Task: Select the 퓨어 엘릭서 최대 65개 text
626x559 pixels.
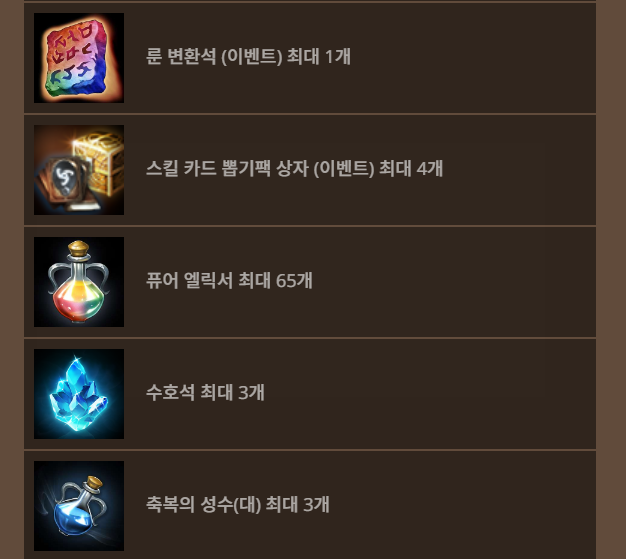Action: (229, 280)
